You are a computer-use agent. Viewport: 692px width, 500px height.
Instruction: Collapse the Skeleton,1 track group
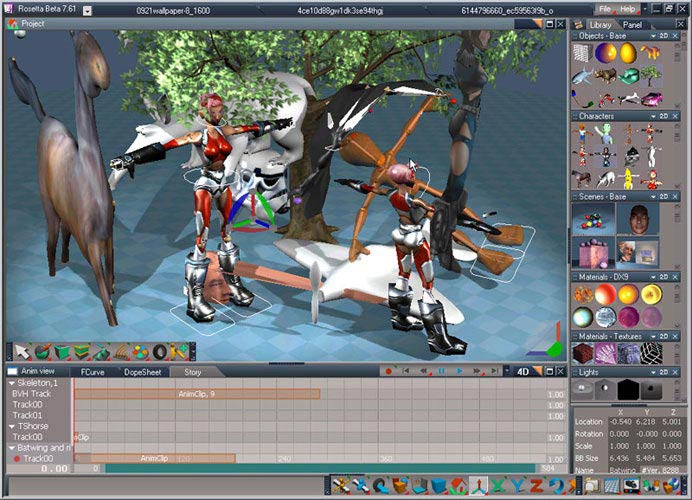point(12,383)
